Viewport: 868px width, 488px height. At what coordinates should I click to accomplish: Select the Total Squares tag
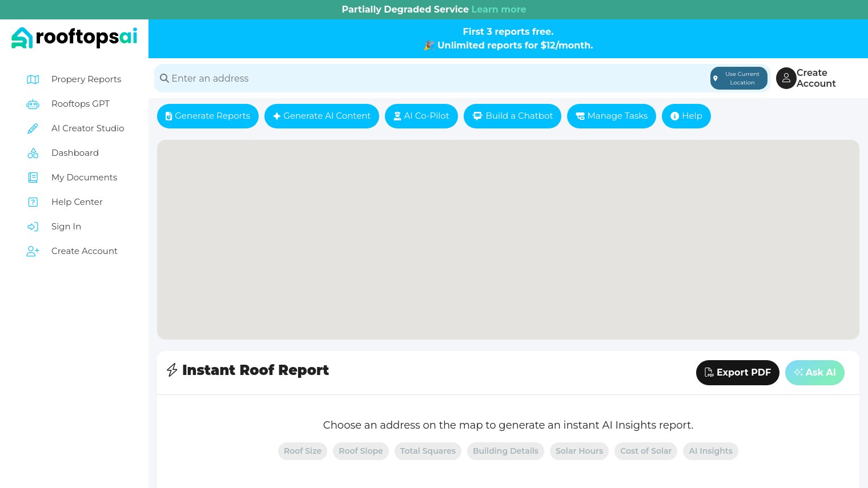click(428, 451)
